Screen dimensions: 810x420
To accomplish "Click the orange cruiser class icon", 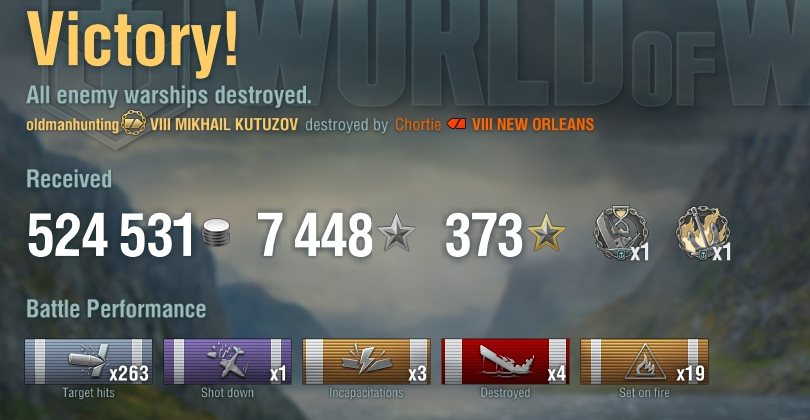I will point(456,124).
